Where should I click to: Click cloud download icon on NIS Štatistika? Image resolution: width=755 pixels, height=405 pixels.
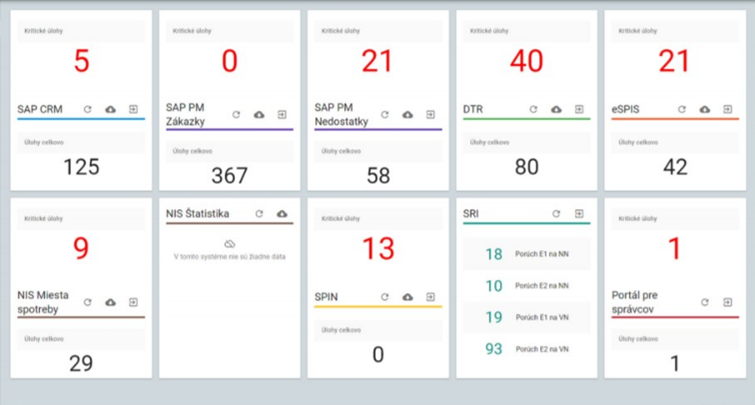click(x=282, y=213)
